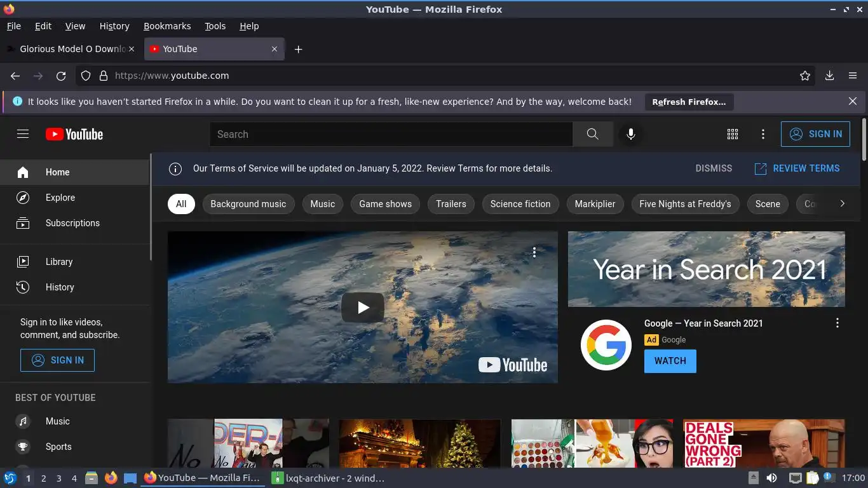Open the View menu
Screen dimensions: 868x488
[75, 26]
